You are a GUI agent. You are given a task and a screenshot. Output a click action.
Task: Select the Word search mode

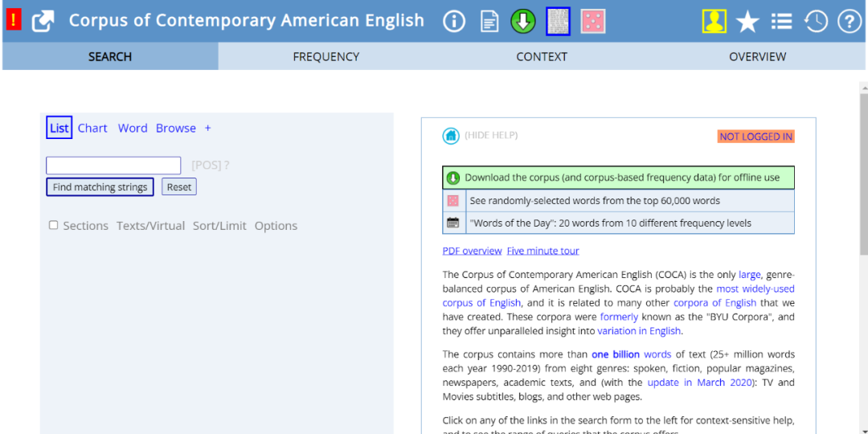[133, 128]
